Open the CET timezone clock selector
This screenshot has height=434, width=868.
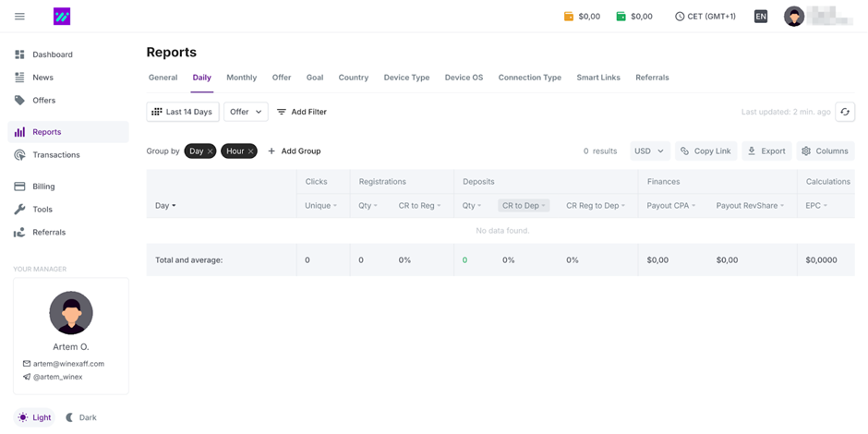tap(705, 17)
